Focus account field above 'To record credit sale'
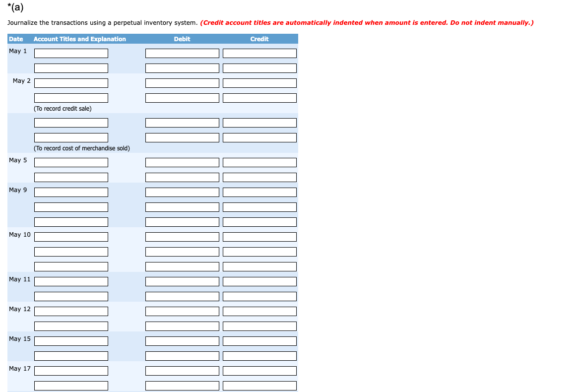This screenshot has width=580, height=392. tap(71, 98)
